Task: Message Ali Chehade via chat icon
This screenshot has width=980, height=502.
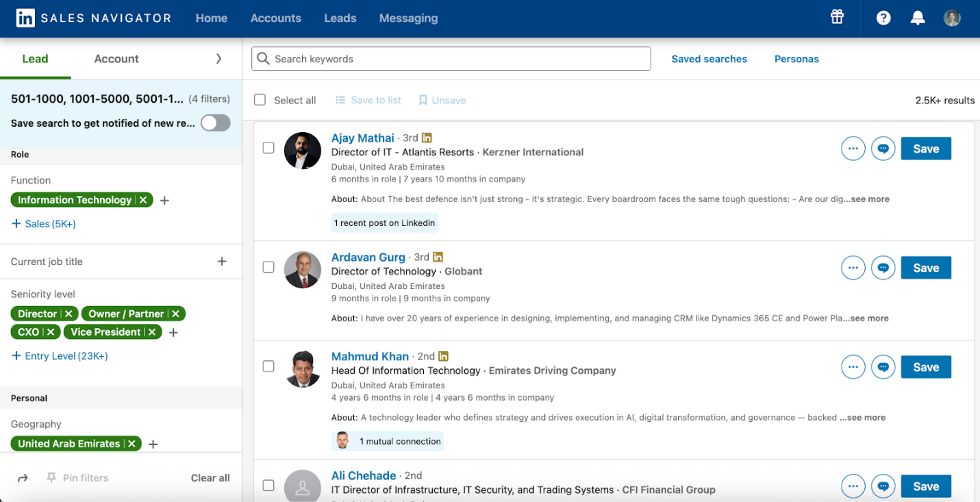Action: pyautogui.click(x=883, y=486)
